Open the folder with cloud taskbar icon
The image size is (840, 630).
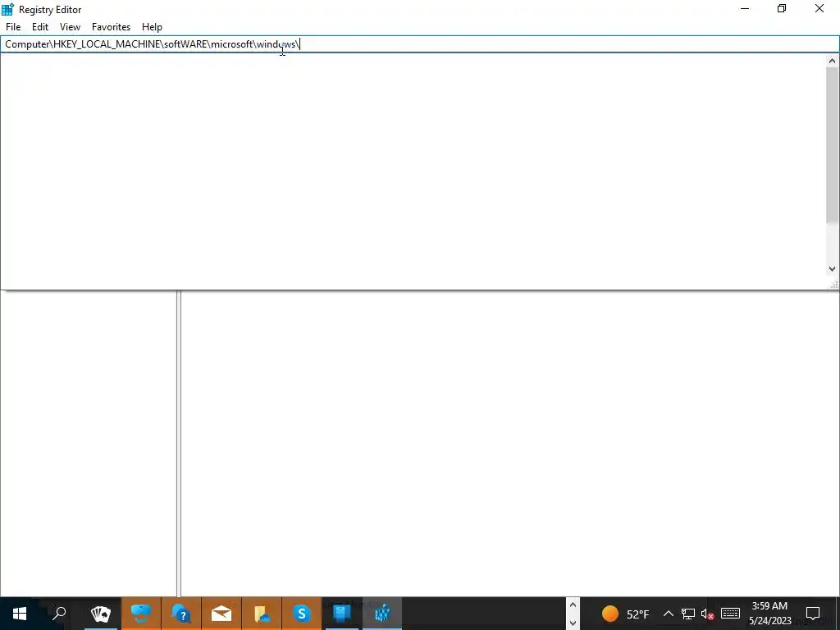click(x=262, y=614)
